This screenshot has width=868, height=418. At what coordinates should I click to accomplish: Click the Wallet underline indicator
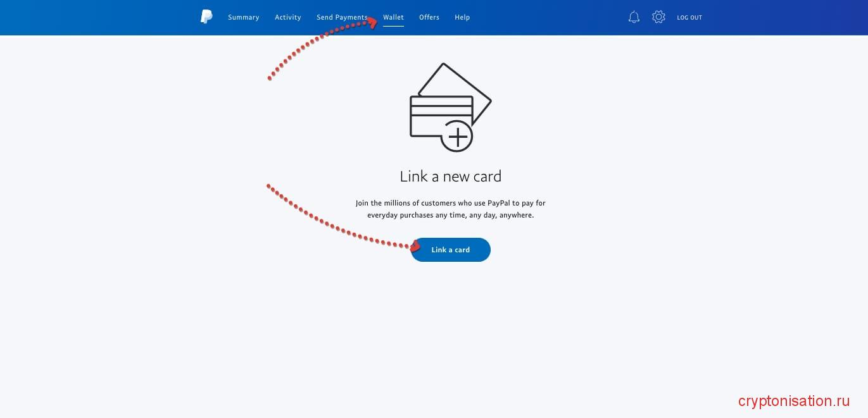coord(393,25)
